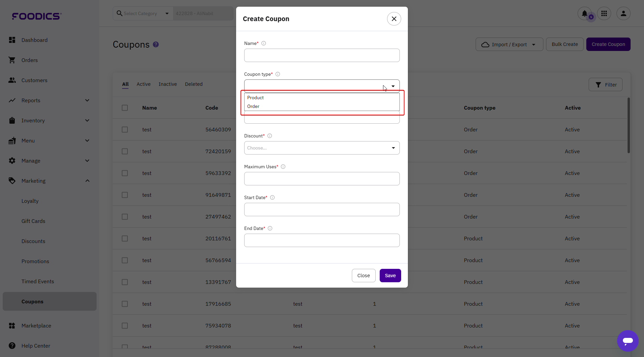Viewport: 644px width, 357px height.
Task: Open the apps grid icon
Action: coord(604,14)
